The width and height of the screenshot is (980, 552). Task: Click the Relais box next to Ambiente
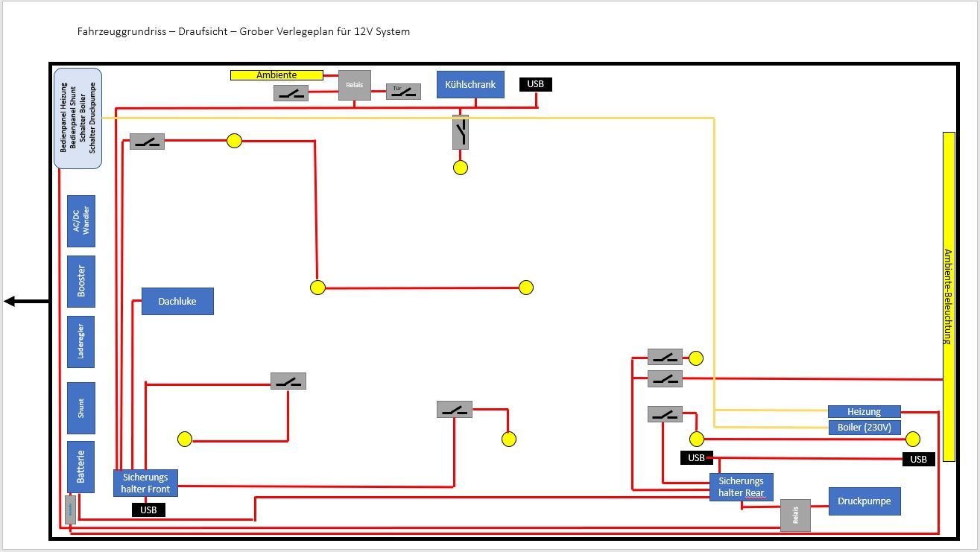pyautogui.click(x=355, y=85)
